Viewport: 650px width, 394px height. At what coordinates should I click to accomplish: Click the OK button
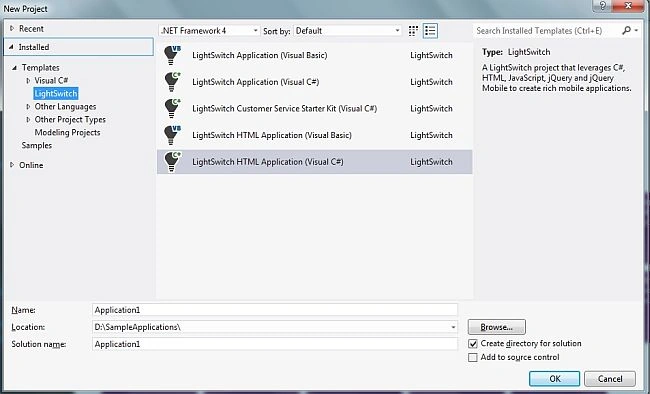click(x=555, y=379)
